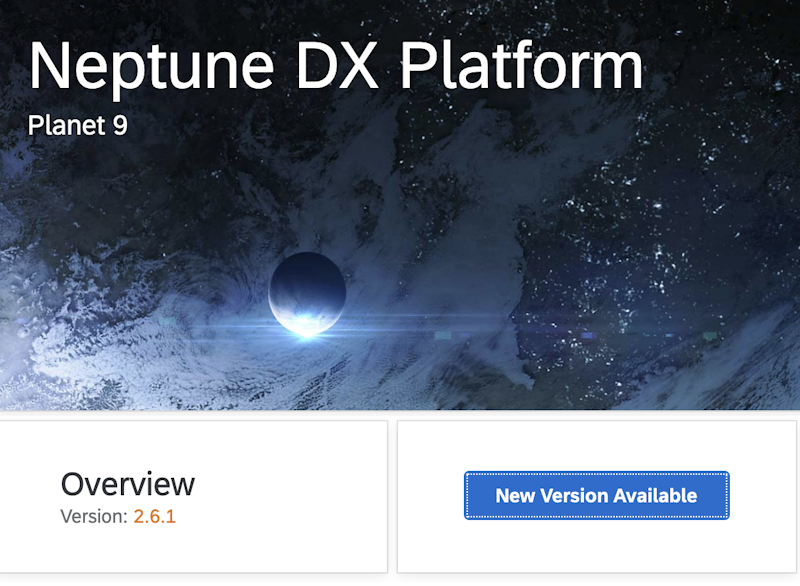Click the space banner image
Image resolution: width=800 pixels, height=586 pixels.
(400, 210)
